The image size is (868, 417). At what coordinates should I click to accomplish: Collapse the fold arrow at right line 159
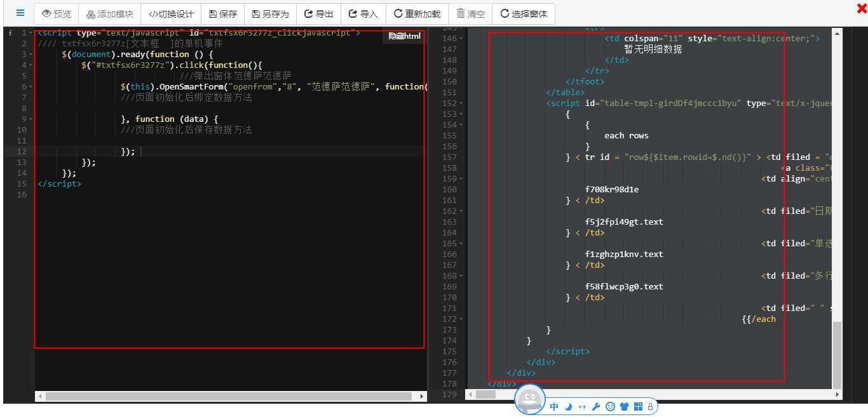461,179
